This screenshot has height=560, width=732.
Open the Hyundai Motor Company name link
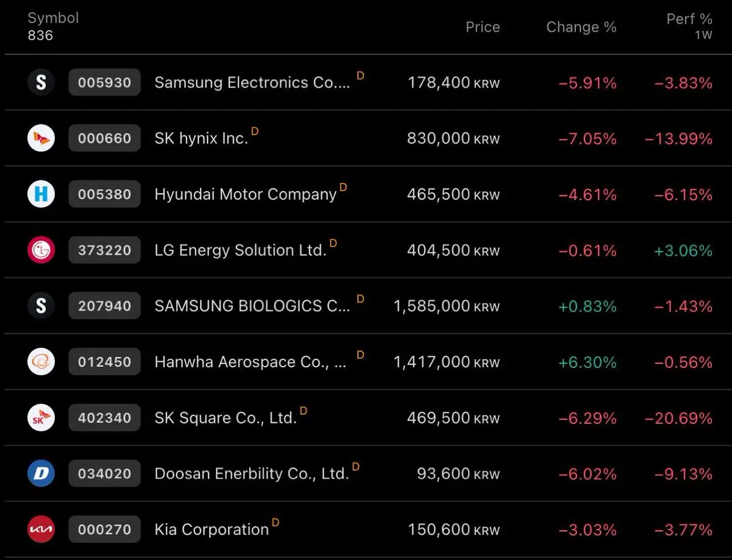(x=245, y=195)
